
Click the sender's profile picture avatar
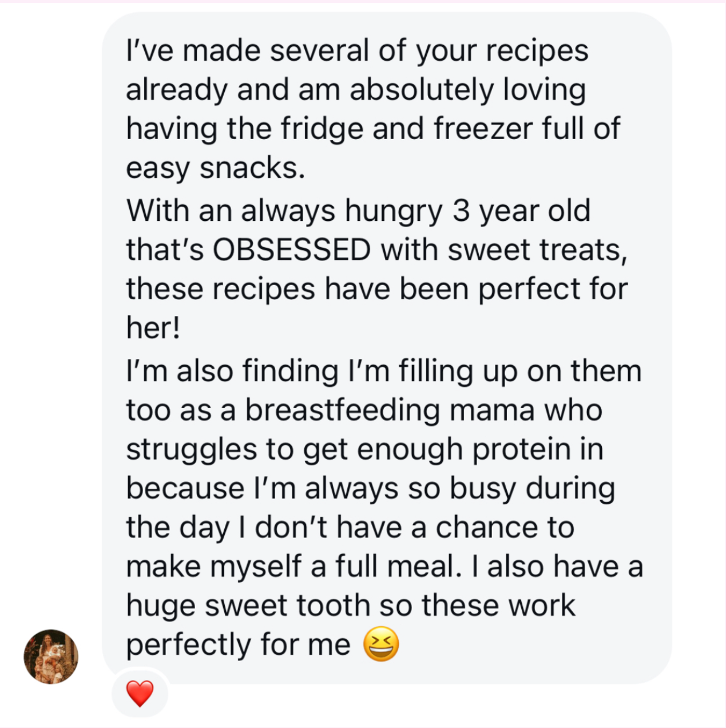point(51,657)
